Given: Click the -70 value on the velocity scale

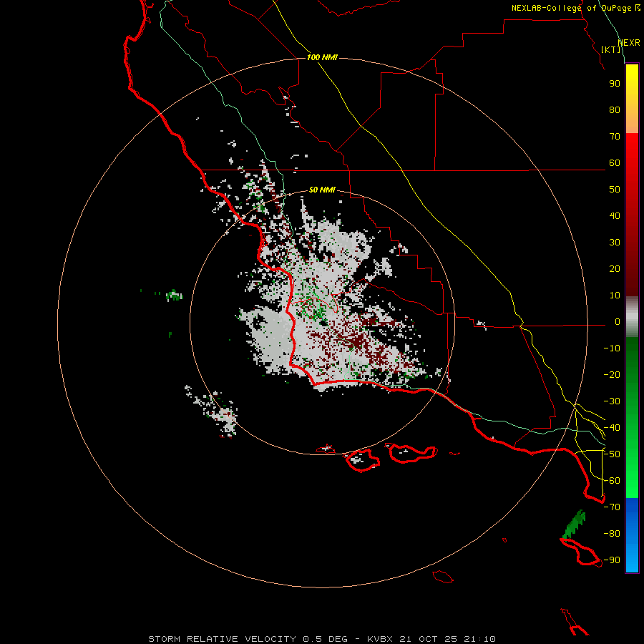Looking at the screenshot, I should 612,507.
